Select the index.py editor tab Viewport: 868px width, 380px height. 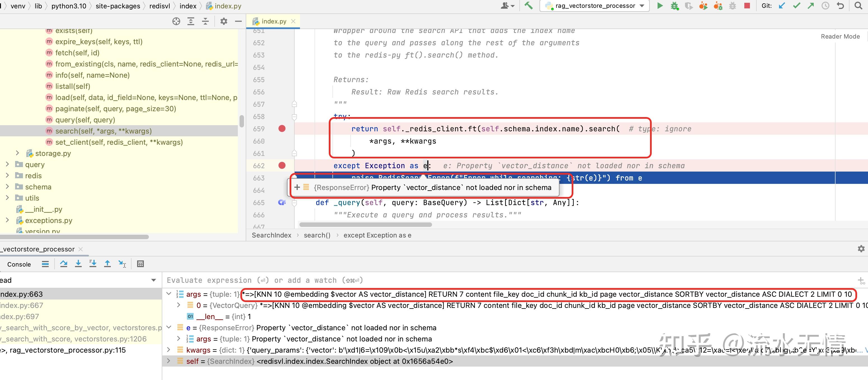(x=273, y=21)
